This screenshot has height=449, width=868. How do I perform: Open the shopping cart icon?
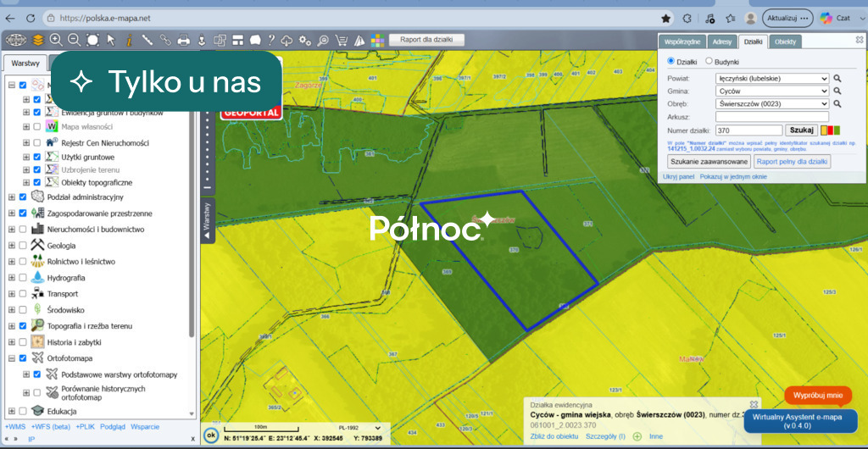click(x=342, y=40)
